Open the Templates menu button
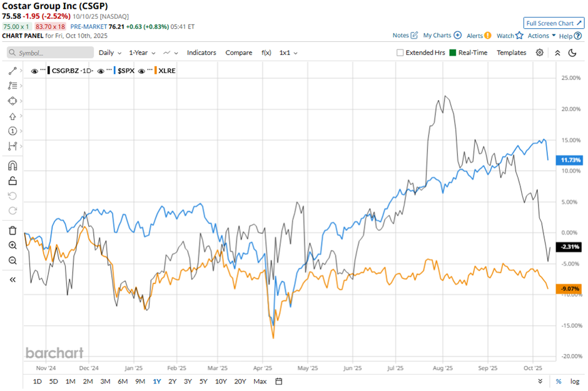This screenshot has width=588, height=391. (x=511, y=53)
